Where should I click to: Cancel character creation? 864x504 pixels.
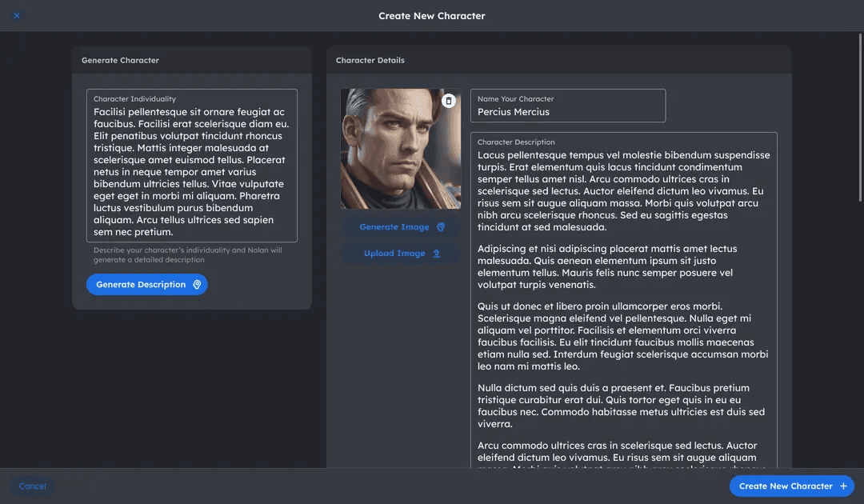(x=32, y=486)
